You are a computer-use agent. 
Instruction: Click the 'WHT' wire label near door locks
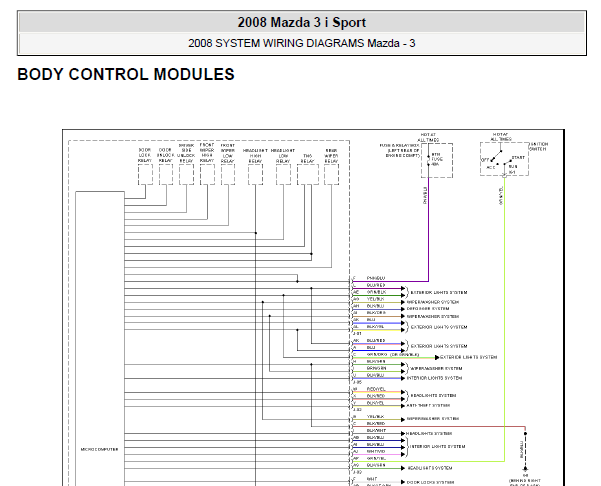372,479
